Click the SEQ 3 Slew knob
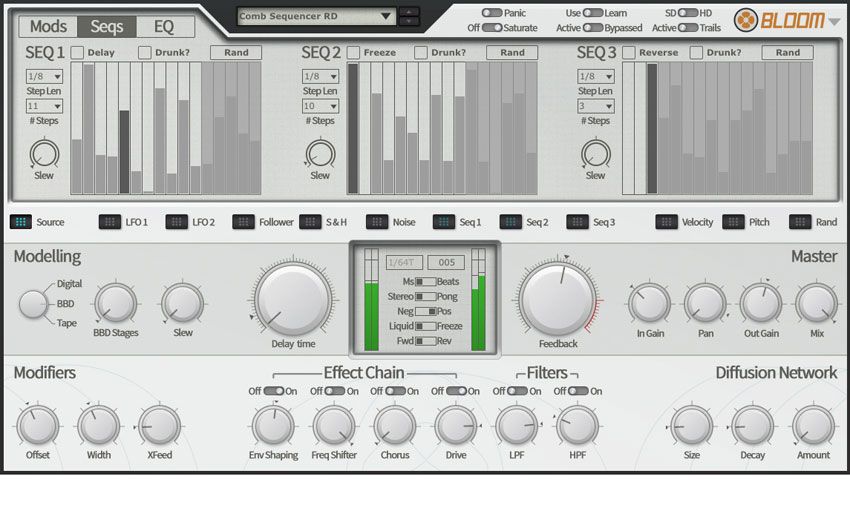This screenshot has height=505, width=850. coord(596,154)
